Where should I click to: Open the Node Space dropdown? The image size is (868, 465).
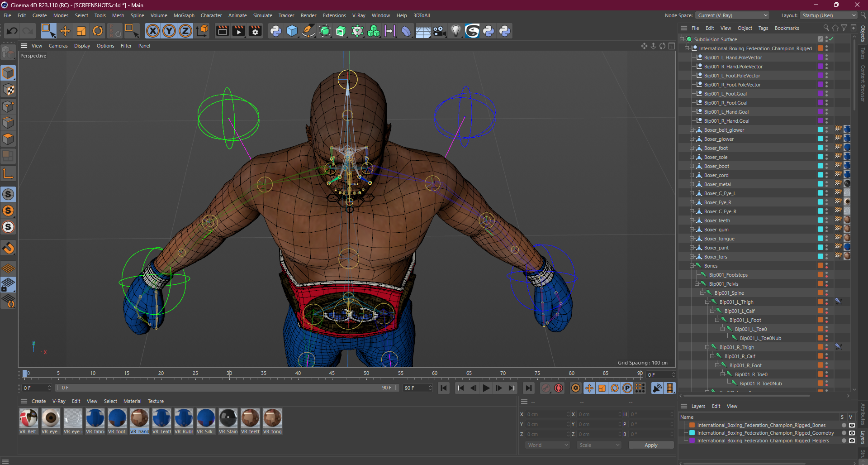732,15
